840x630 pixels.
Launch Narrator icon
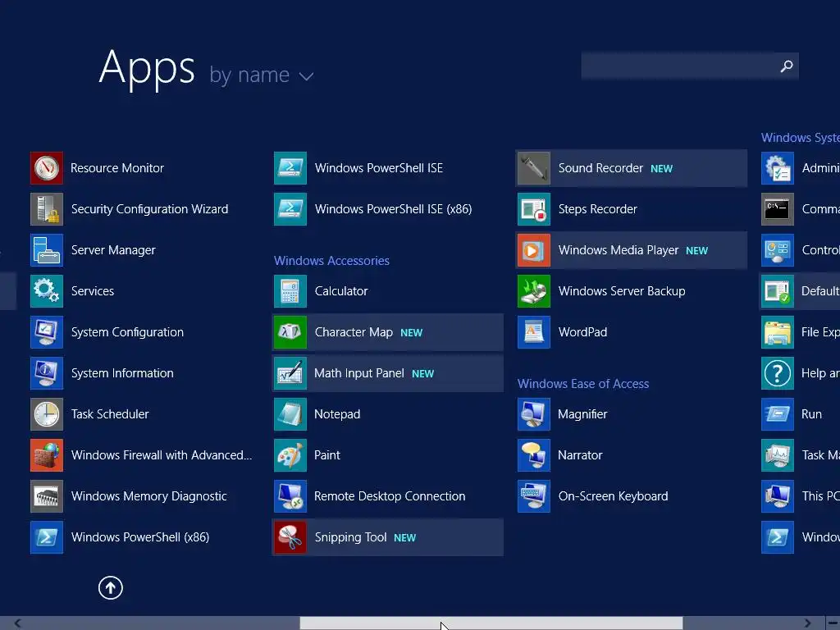click(x=534, y=455)
